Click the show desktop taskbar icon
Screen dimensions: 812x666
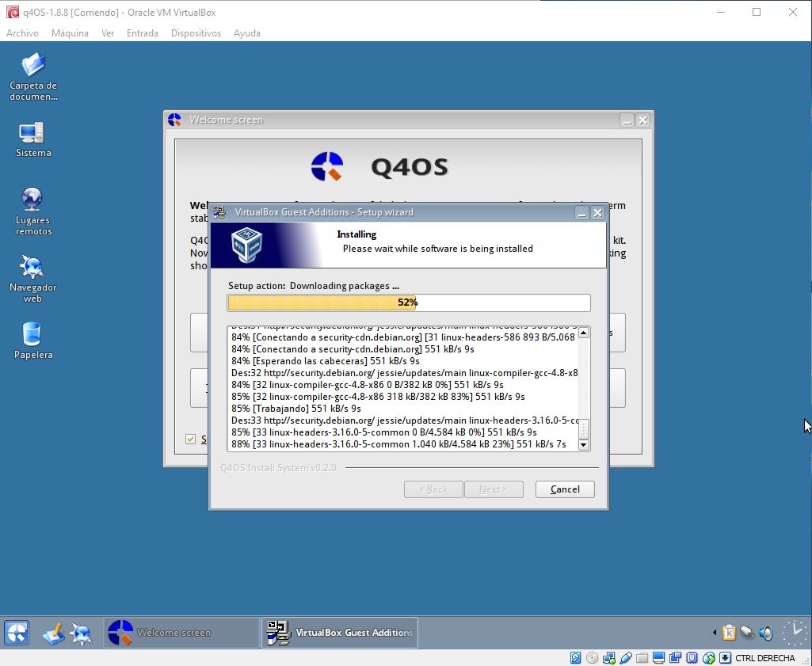[53, 634]
